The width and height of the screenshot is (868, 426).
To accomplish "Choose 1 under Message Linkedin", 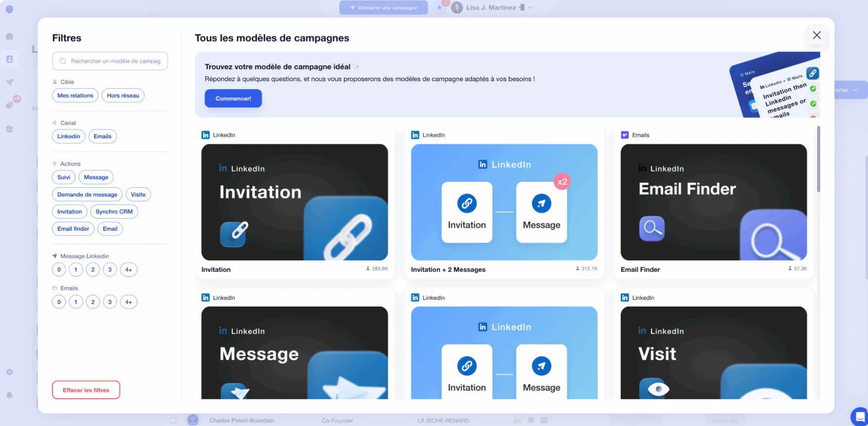I will pyautogui.click(x=76, y=269).
